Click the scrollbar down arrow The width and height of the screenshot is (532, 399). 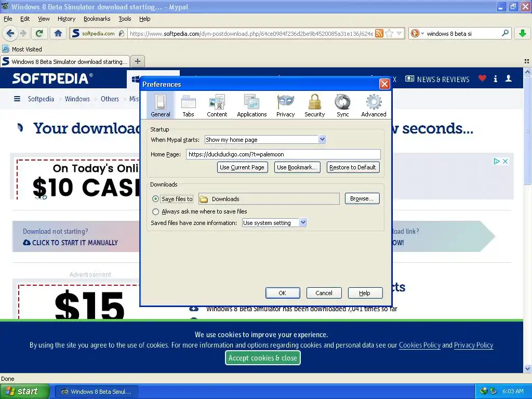[527, 368]
